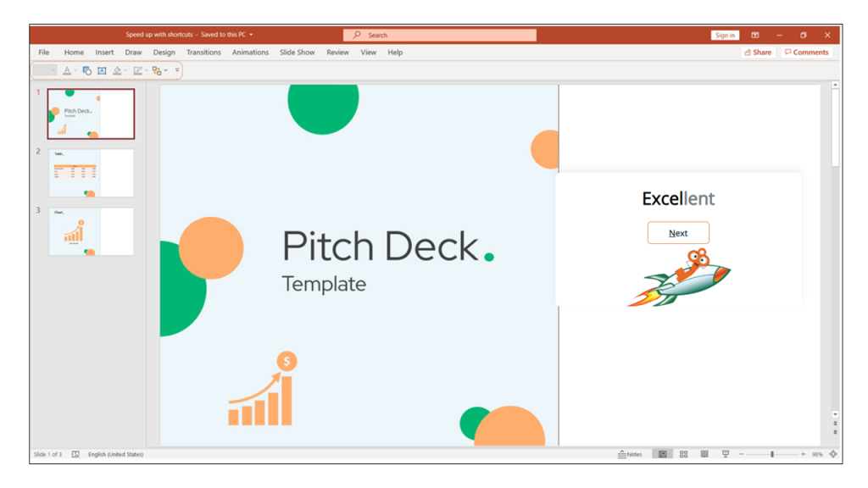868x488 pixels.
Task: Open the Shape Fill dropdown arrow
Action: (125, 70)
